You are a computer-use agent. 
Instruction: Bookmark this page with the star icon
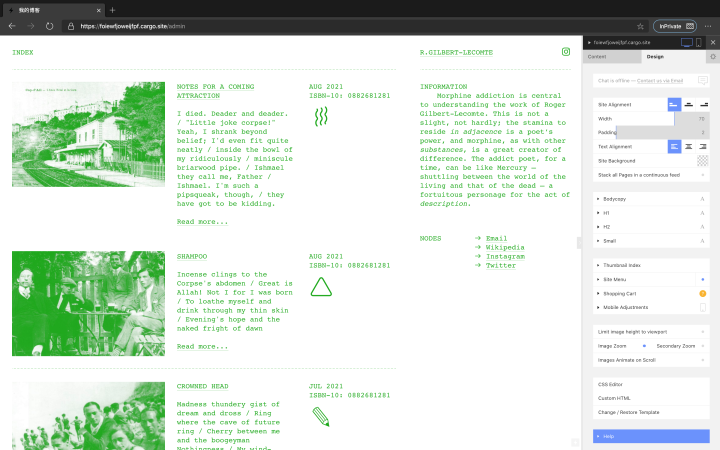coord(640,26)
